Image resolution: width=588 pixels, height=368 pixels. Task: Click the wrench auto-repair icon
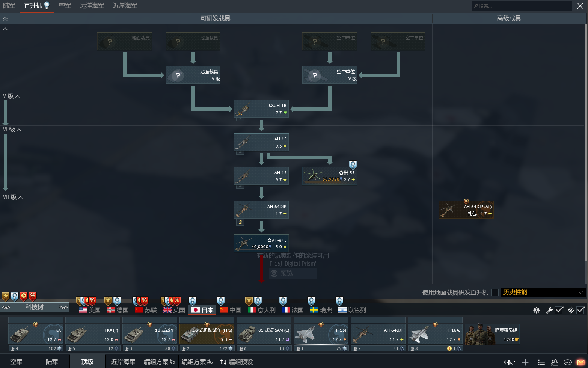pyautogui.click(x=549, y=310)
